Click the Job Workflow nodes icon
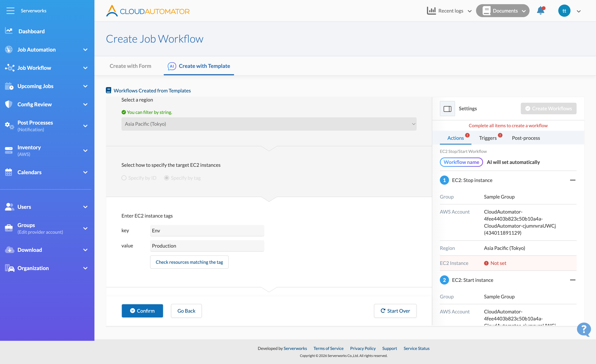The width and height of the screenshot is (596, 364). [10, 68]
